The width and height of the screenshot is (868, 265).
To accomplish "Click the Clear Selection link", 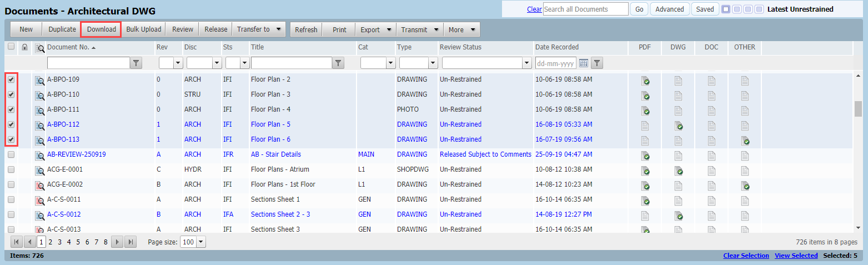I will (746, 256).
